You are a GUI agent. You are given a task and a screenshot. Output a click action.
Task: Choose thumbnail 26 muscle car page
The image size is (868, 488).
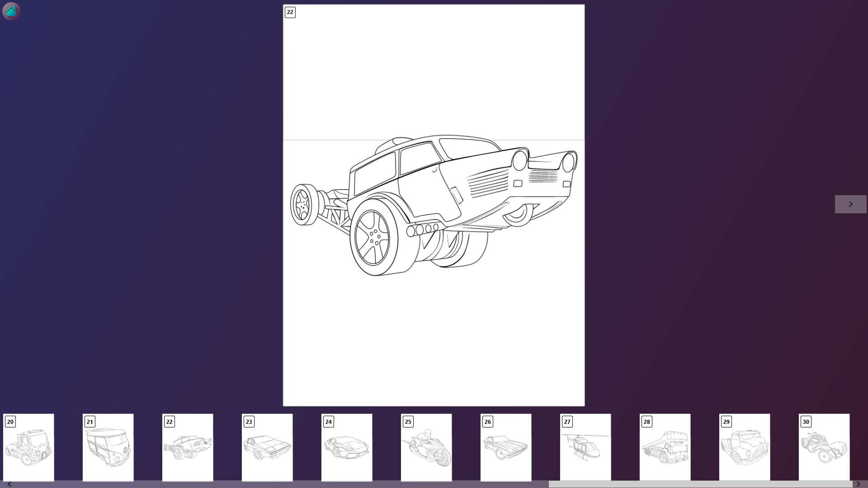(x=506, y=447)
